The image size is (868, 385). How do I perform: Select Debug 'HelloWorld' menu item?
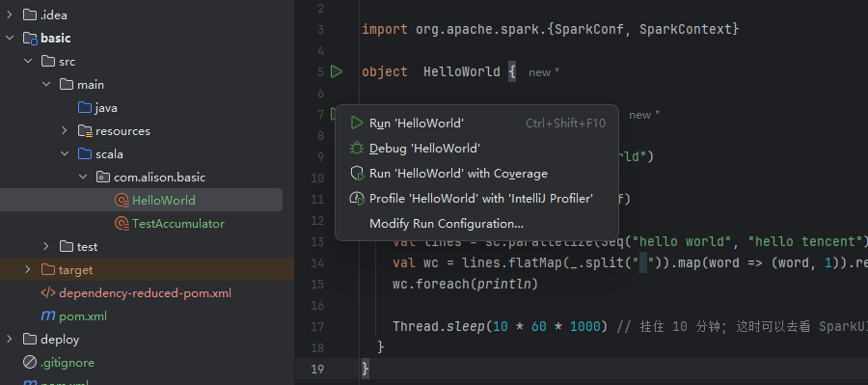coord(476,148)
